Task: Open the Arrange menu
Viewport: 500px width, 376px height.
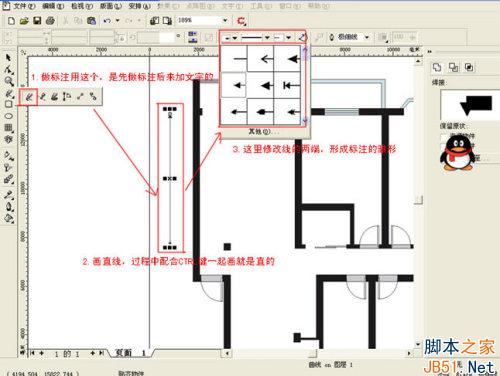Action: pyautogui.click(x=140, y=6)
